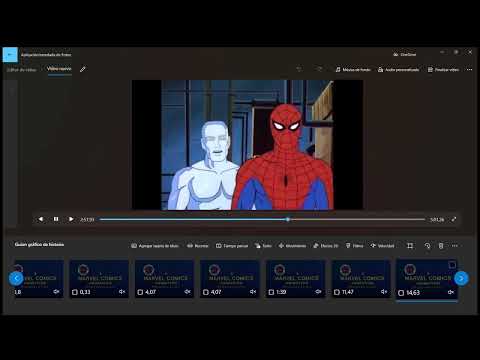Click the video preview image
The width and height of the screenshot is (480, 360).
(247, 145)
